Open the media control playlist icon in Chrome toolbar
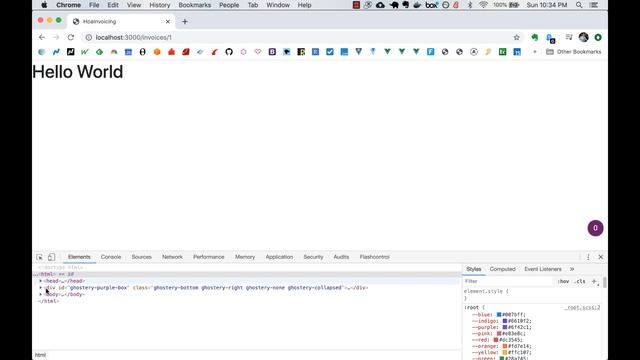Screen dimensions: 640x360 pos(569,37)
